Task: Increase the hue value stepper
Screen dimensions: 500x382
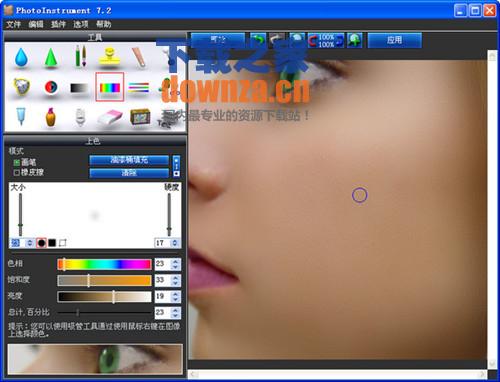Action: pos(176,261)
